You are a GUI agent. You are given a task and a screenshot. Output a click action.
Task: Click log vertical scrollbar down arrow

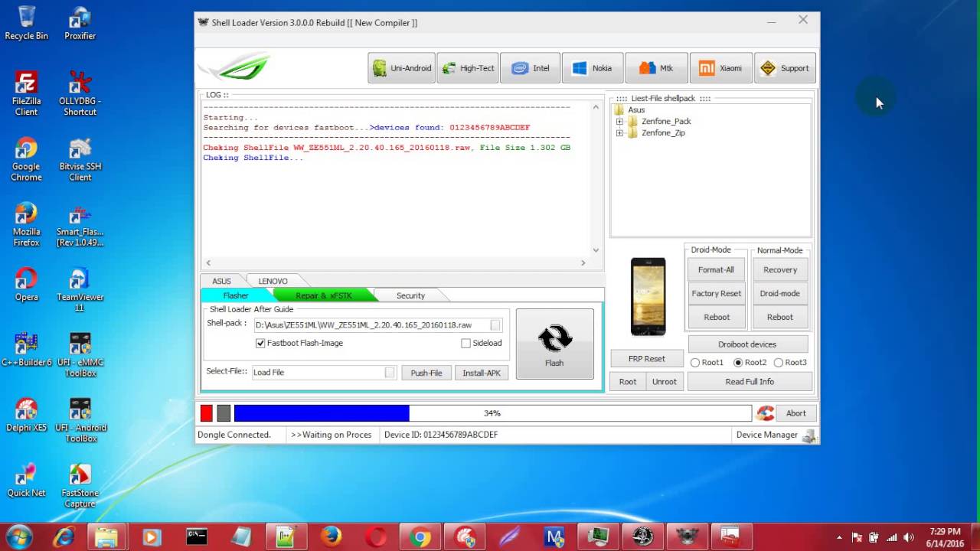coord(596,250)
